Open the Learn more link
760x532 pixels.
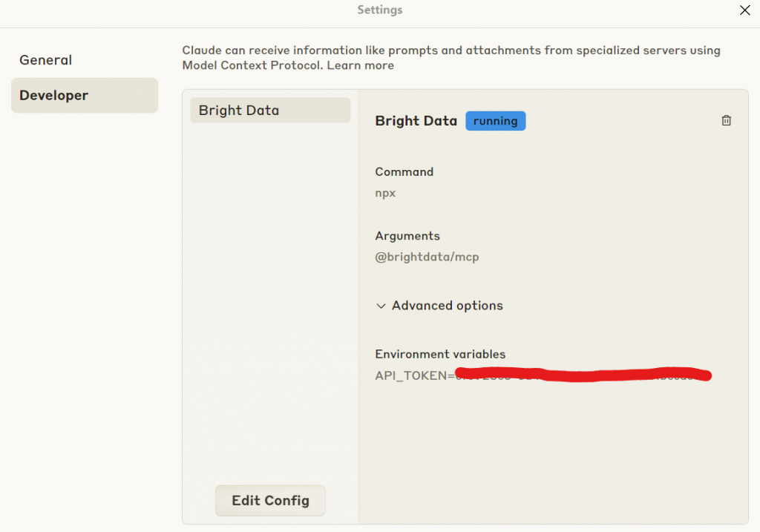pos(360,65)
